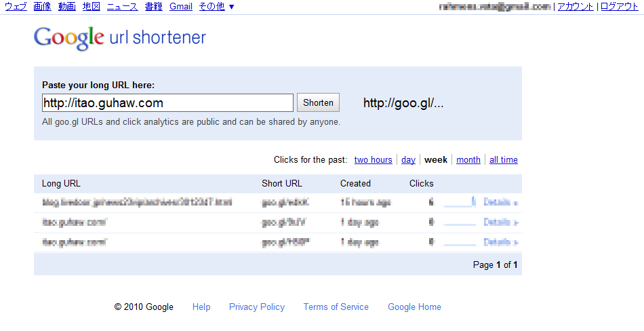The width and height of the screenshot is (644, 331).
Task: Click the ログアウト link
Action: tap(620, 7)
